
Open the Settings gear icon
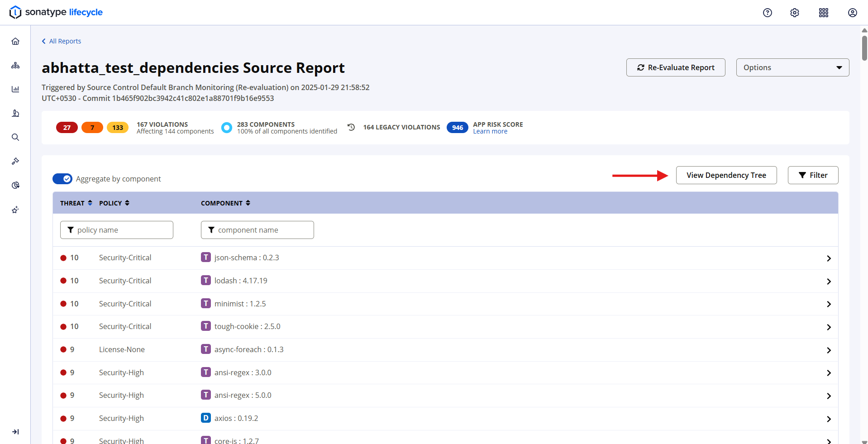pos(795,13)
